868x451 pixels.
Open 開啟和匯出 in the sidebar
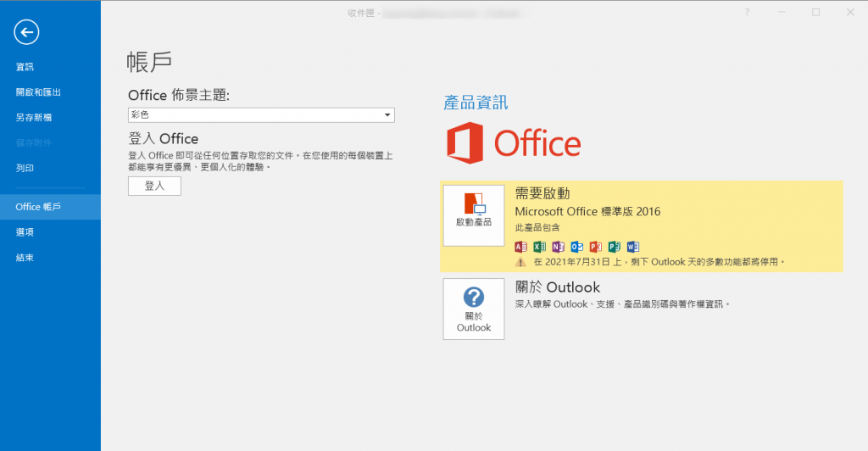(x=38, y=92)
